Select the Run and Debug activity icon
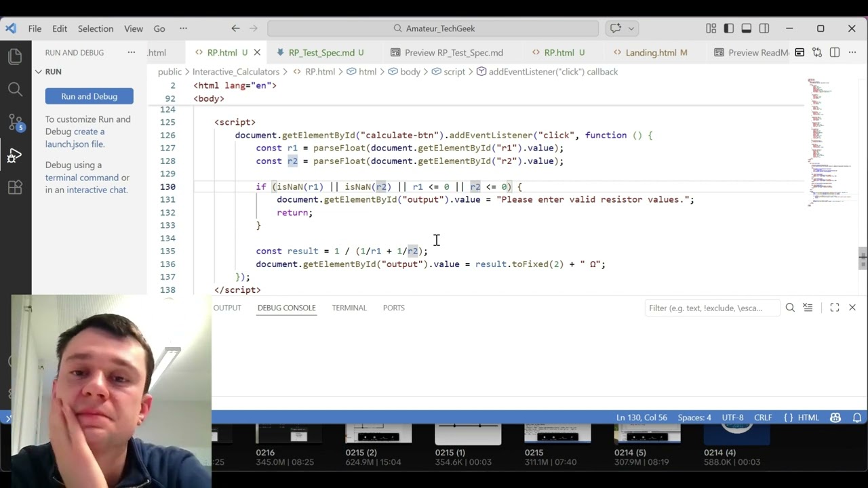This screenshot has height=488, width=868. (x=15, y=155)
